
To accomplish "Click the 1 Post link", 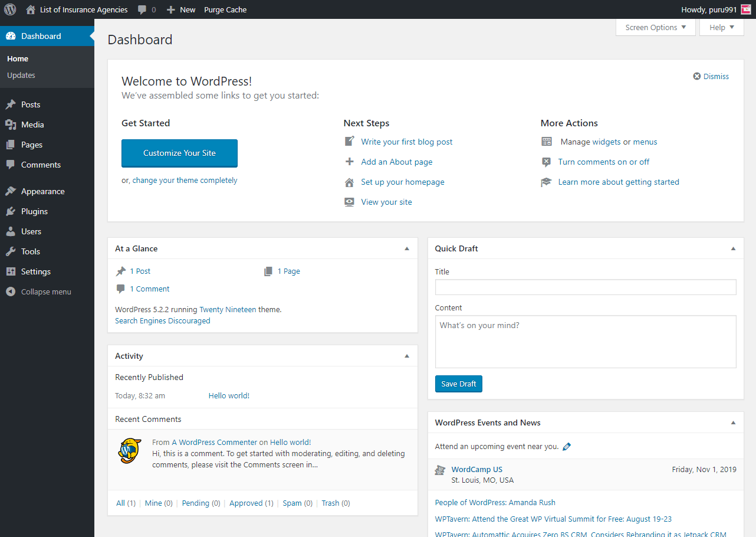I will 140,271.
